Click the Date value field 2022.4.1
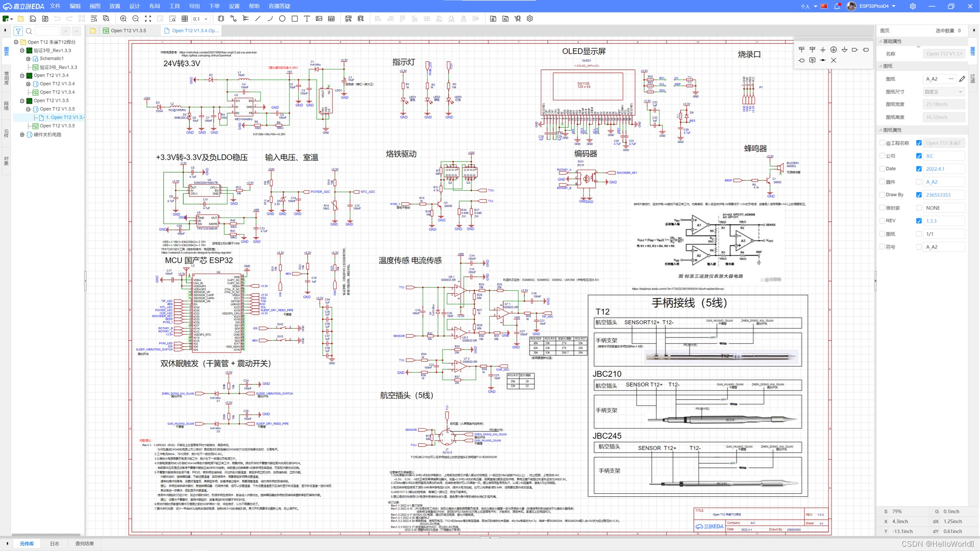The height and width of the screenshot is (551, 980). [x=943, y=169]
